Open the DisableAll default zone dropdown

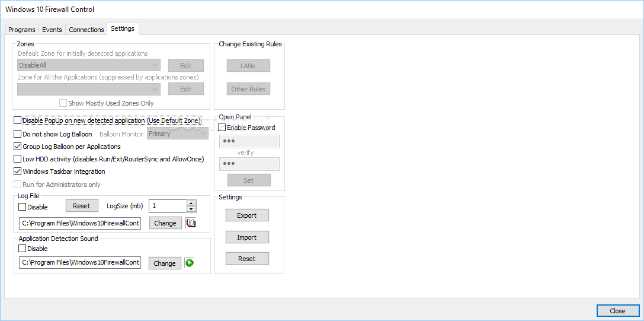89,65
